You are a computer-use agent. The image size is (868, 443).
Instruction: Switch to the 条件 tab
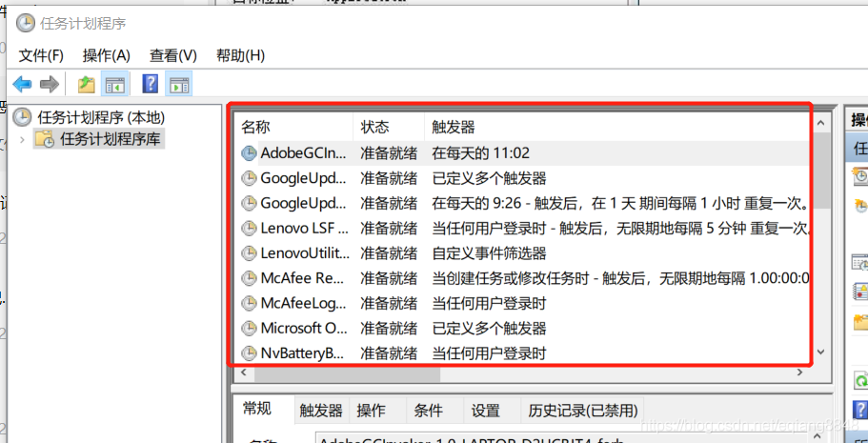click(x=428, y=411)
